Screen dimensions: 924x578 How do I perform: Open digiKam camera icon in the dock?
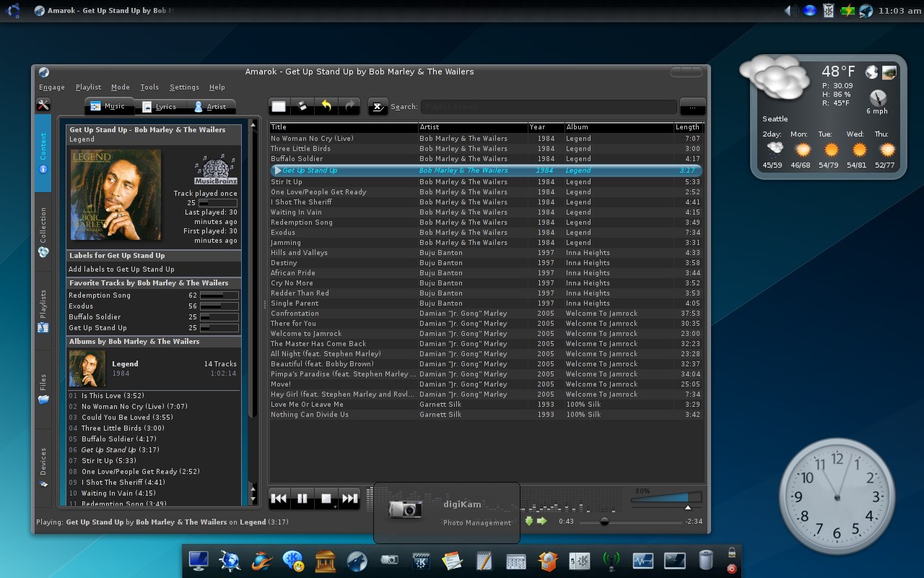389,560
